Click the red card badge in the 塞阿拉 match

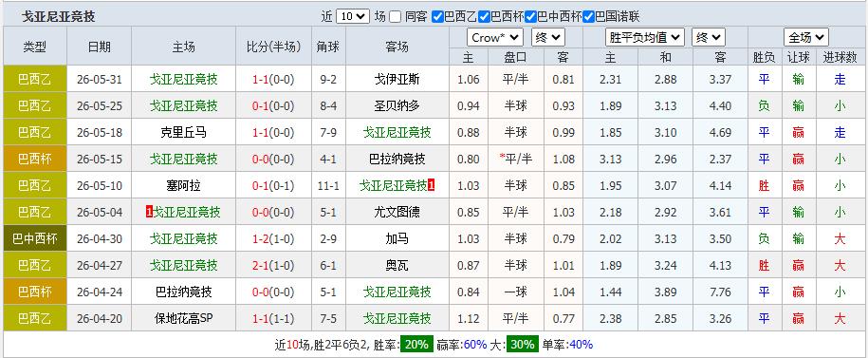point(432,185)
